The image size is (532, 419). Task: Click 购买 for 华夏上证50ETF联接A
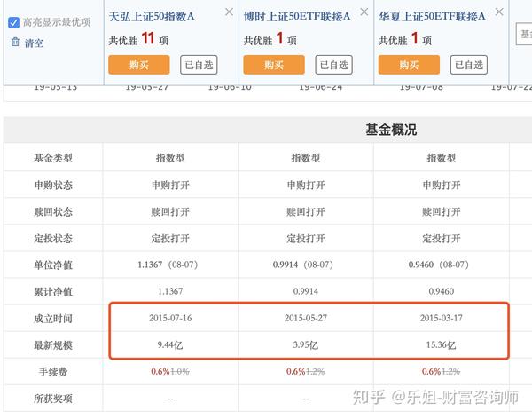[409, 65]
